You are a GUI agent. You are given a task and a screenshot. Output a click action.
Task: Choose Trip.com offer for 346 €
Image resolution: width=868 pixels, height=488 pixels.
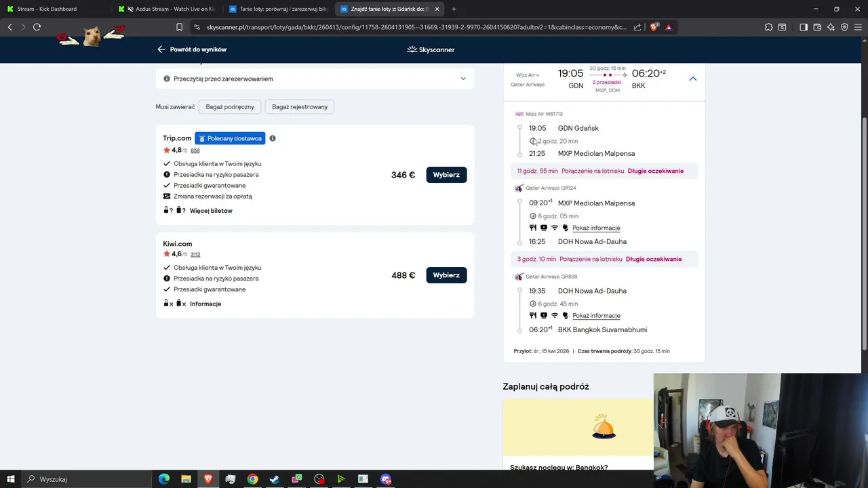[446, 175]
